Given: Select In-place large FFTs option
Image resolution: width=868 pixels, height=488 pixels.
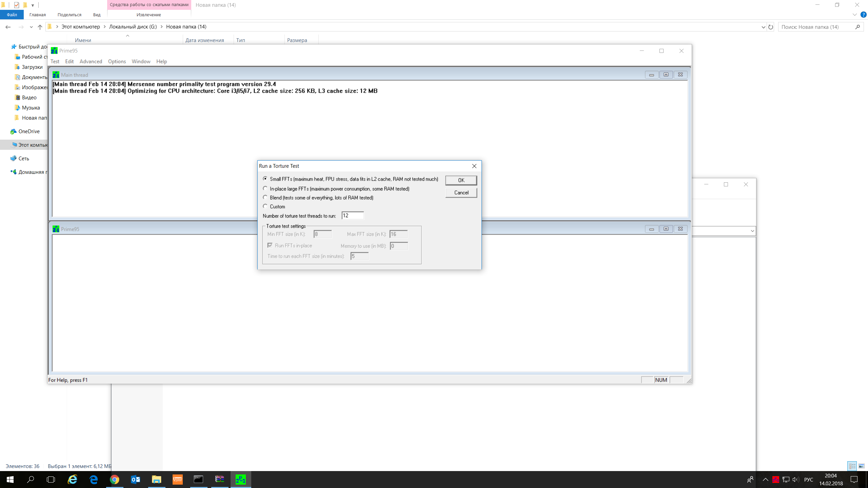Looking at the screenshot, I should [x=265, y=188].
